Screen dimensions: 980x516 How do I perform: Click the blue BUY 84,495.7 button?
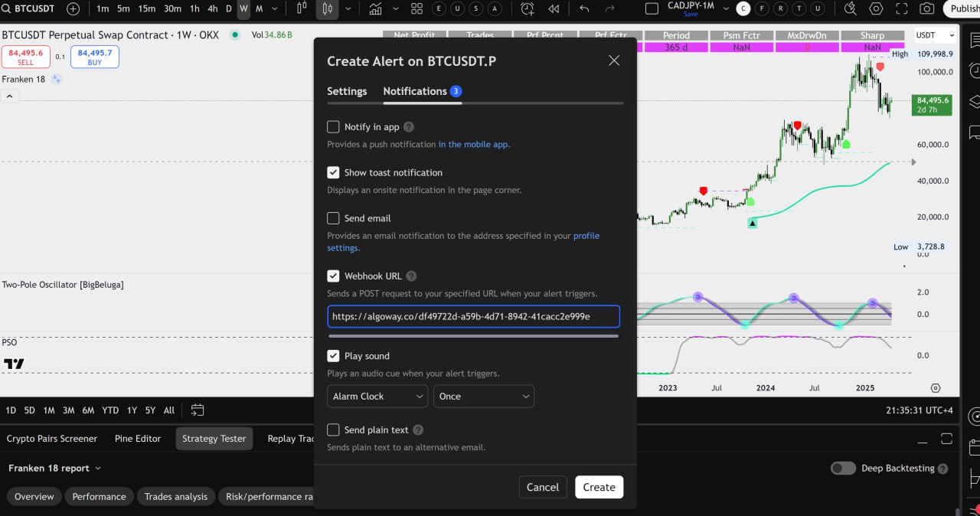(95, 57)
